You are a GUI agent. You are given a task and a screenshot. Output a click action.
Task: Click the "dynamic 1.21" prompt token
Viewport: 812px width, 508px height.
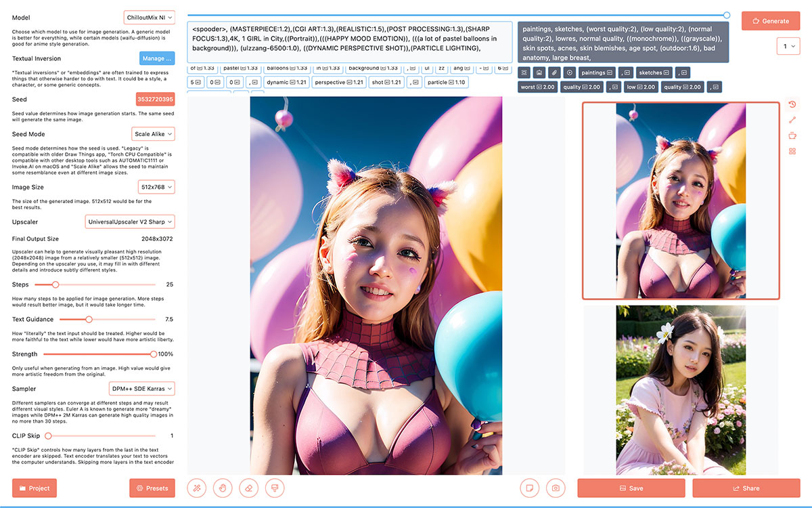coord(286,82)
